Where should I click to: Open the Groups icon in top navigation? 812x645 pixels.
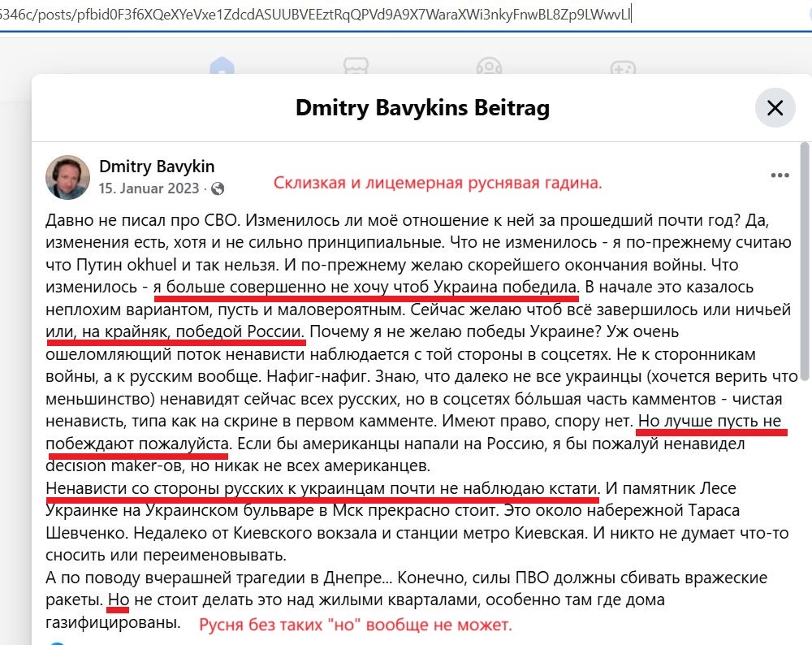pos(490,67)
